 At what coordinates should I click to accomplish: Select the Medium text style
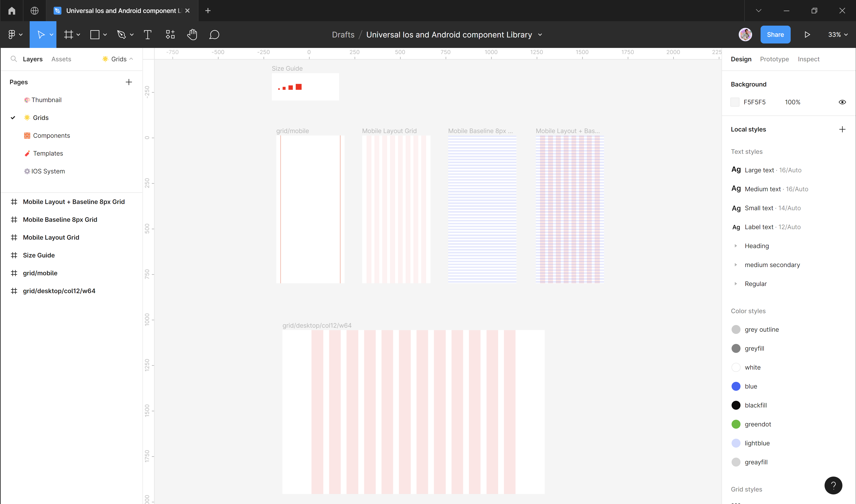point(770,189)
